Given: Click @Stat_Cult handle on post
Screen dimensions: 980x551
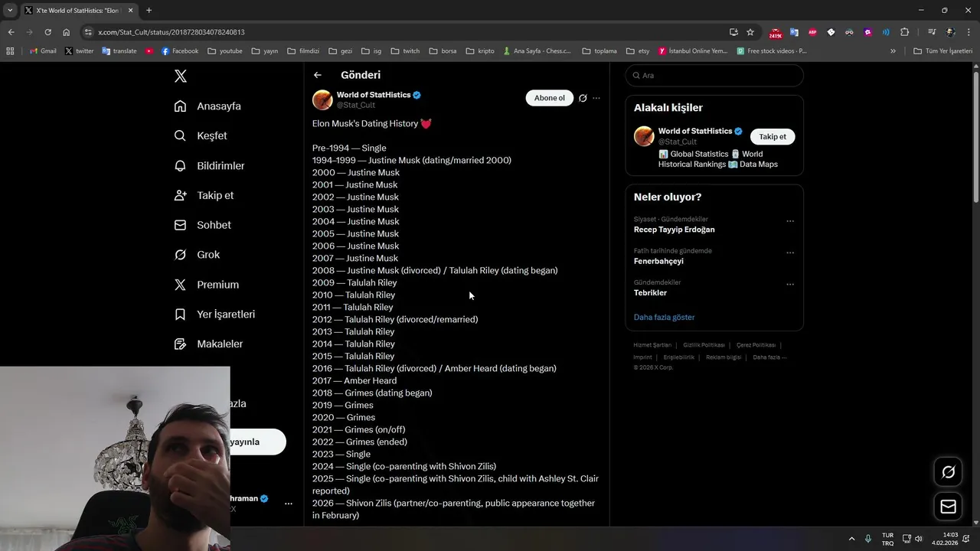Looking at the screenshot, I should tap(356, 106).
